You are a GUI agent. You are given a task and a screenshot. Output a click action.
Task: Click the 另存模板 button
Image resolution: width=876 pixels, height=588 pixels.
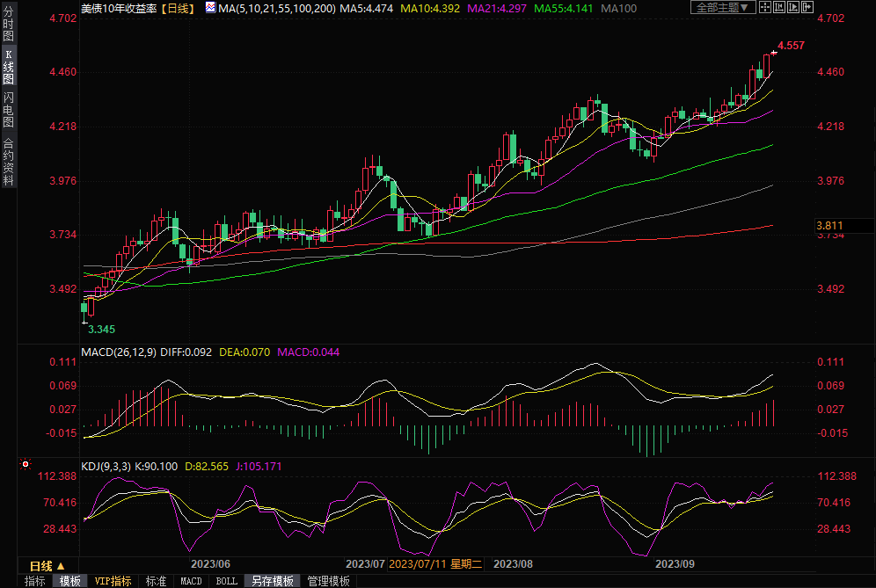click(x=272, y=581)
